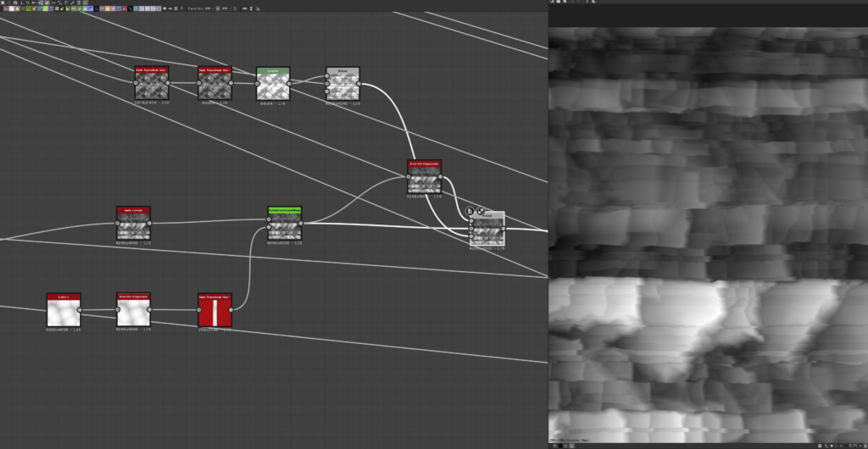
Task: Click the fit-to-view icon at toolbar start
Action: (3, 3)
